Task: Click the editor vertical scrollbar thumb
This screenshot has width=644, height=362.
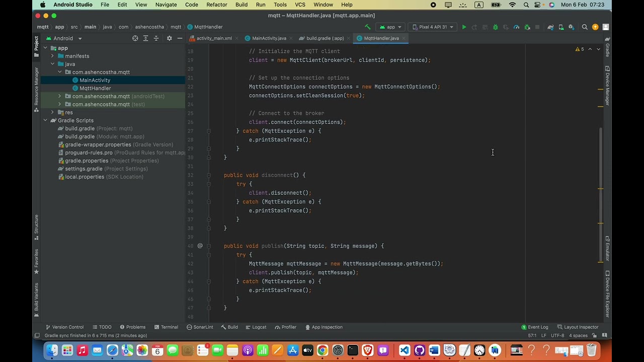Action: (601, 195)
